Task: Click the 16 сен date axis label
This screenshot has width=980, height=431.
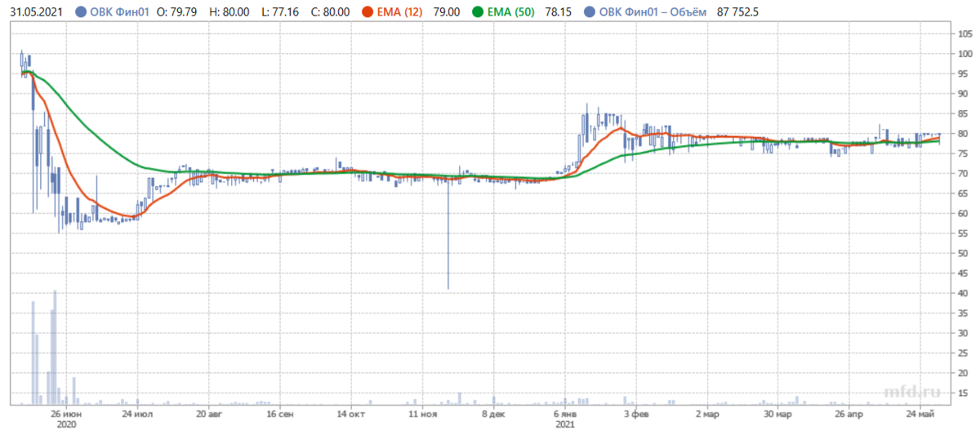Action: pos(280,415)
